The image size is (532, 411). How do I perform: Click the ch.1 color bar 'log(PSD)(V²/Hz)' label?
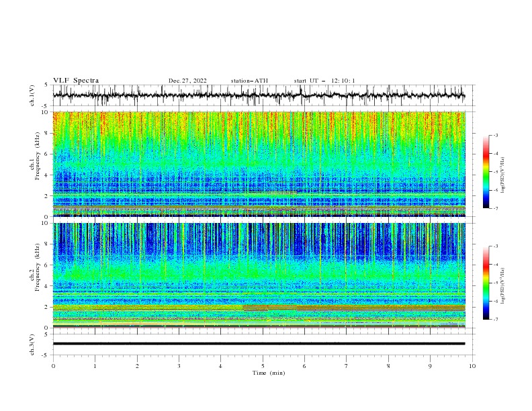pyautogui.click(x=503, y=175)
